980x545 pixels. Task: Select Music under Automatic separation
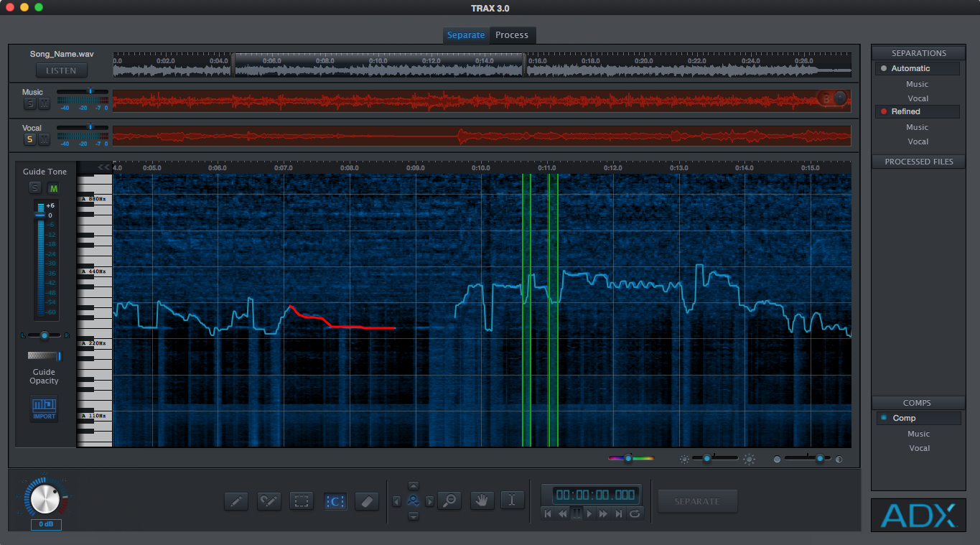tap(917, 84)
